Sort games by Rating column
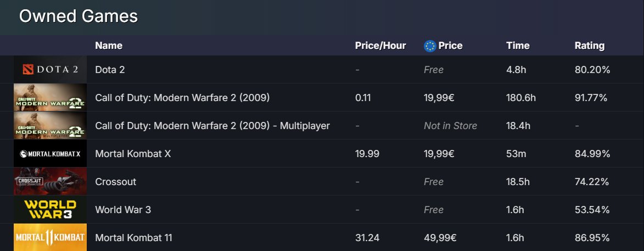Screen dimensions: 644x251 [x=590, y=46]
